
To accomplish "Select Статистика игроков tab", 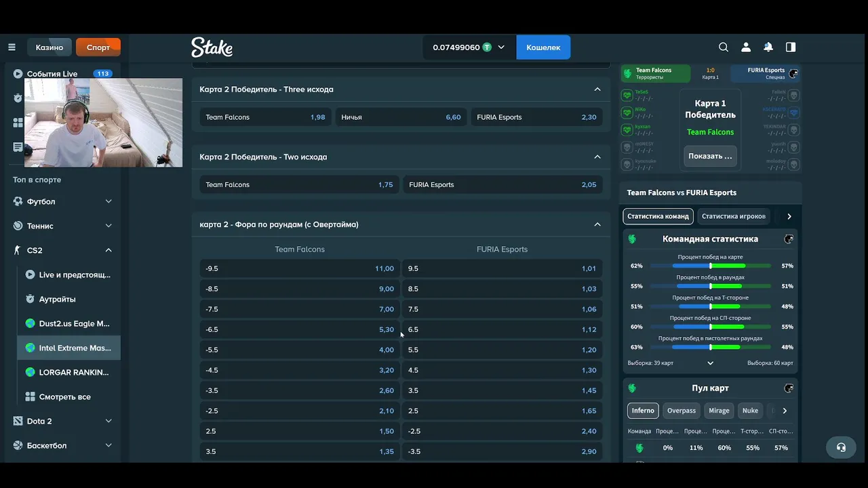I will tap(734, 216).
